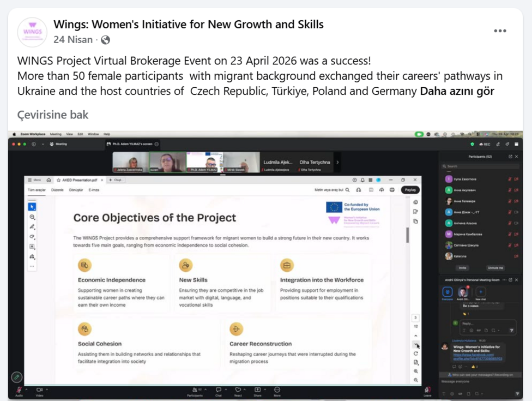The image size is (532, 401).
Task: Close the Participants panel
Action: point(516,157)
